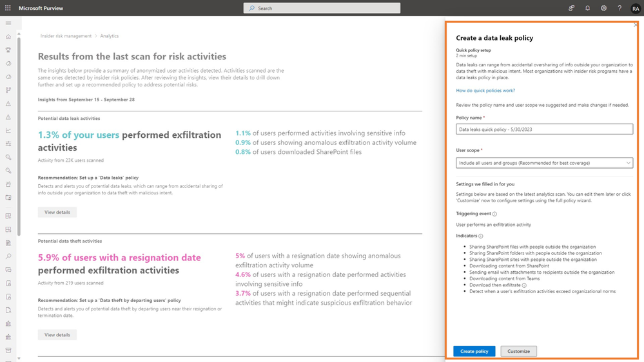Open the magnifier search icon in sidebar

pos(8,256)
